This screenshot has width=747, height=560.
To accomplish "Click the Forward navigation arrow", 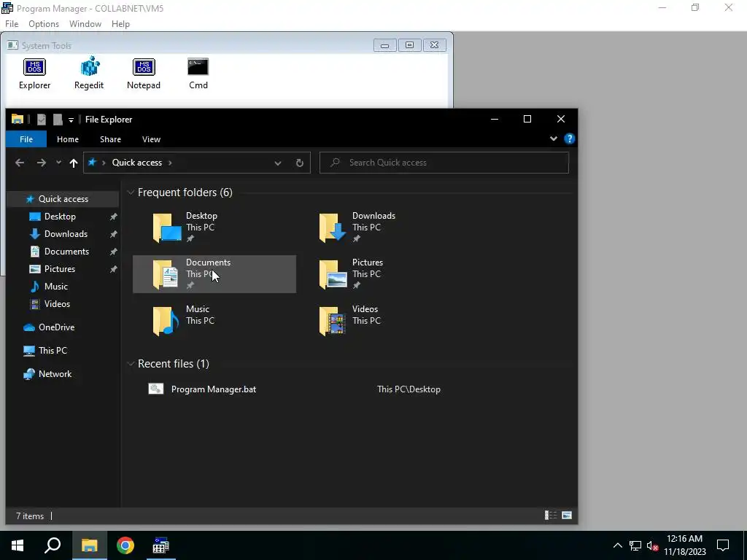I will (x=42, y=163).
